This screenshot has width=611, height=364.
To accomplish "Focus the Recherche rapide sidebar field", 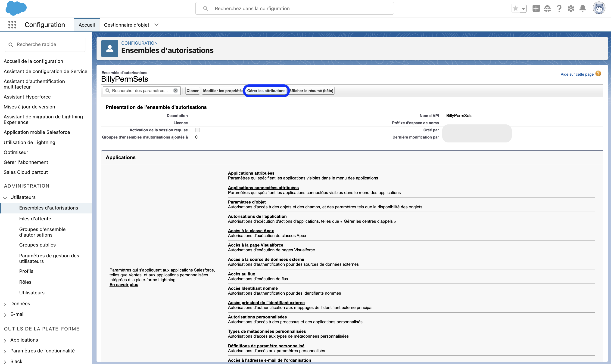I will click(45, 44).
